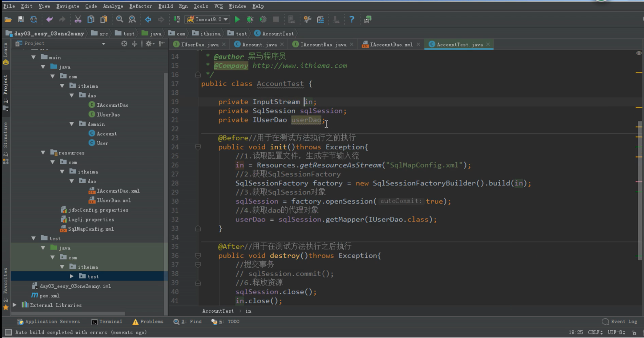Open Project panel settings gear
The height and width of the screenshot is (338, 644).
tap(149, 44)
